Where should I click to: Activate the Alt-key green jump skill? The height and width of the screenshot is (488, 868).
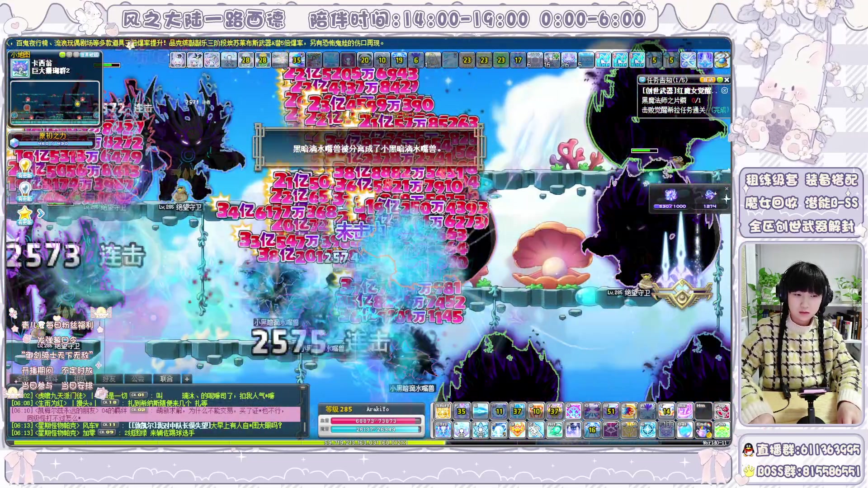click(x=555, y=430)
